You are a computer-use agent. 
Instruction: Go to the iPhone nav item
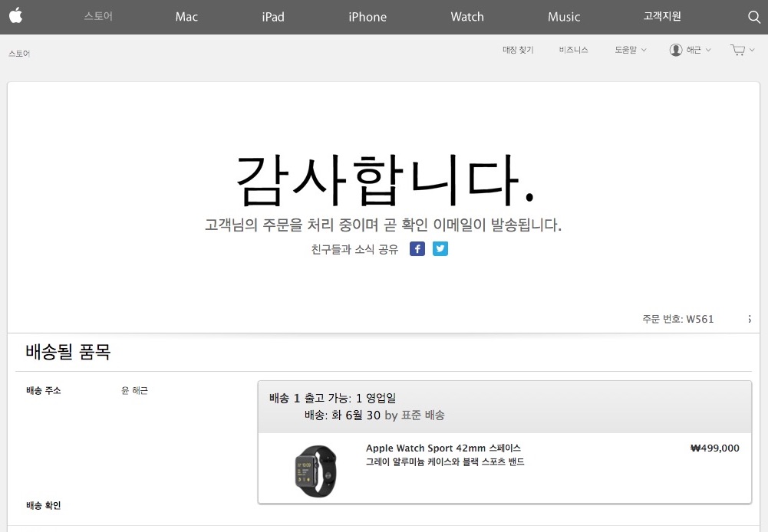tap(368, 17)
